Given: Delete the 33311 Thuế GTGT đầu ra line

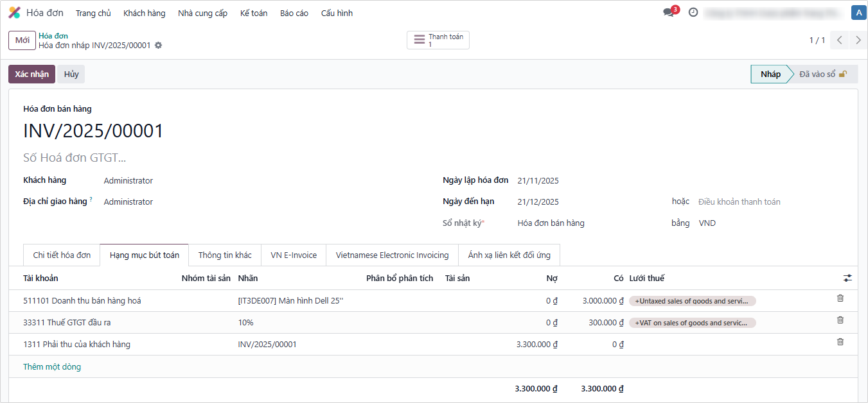Looking at the screenshot, I should [x=840, y=320].
